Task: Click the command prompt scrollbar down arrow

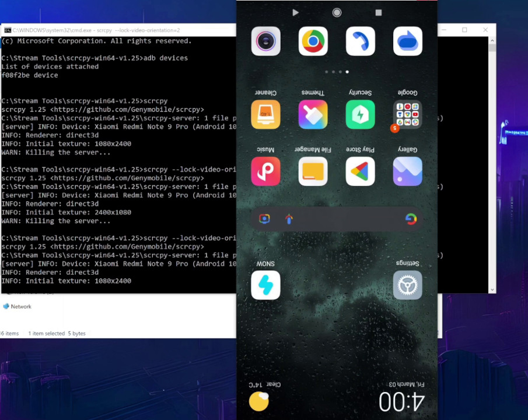Action: coord(492,290)
